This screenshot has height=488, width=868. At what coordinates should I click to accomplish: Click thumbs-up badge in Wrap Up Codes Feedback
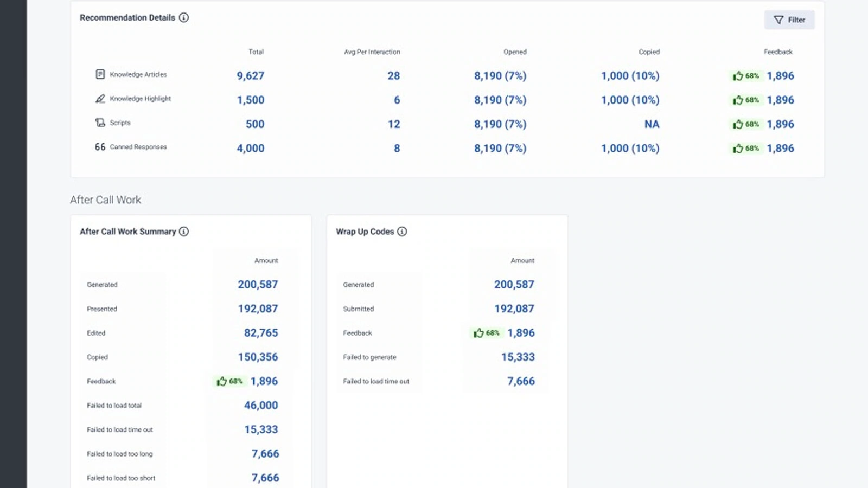pyautogui.click(x=487, y=333)
